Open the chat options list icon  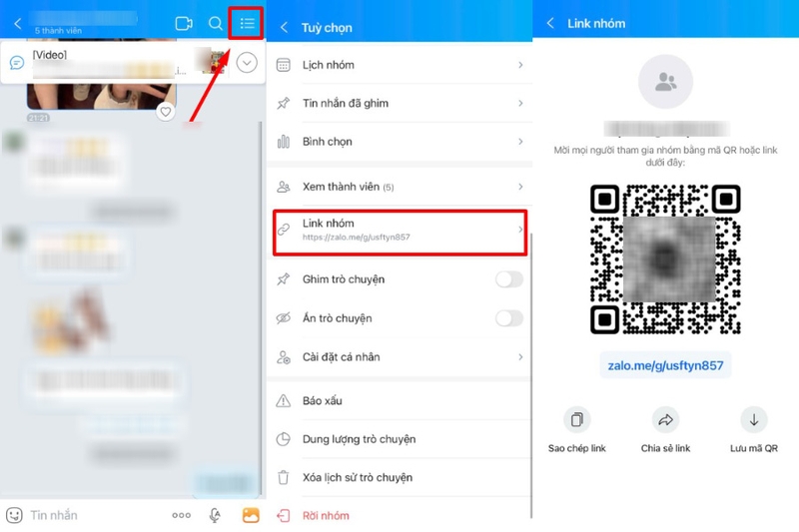247,23
